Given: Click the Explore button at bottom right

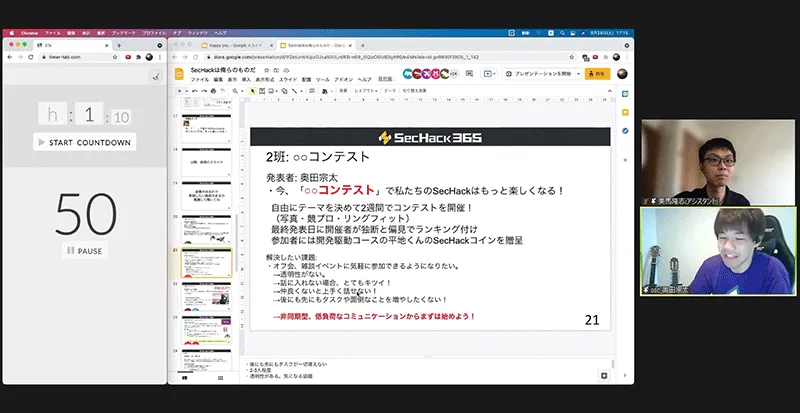Looking at the screenshot, I should [604, 376].
